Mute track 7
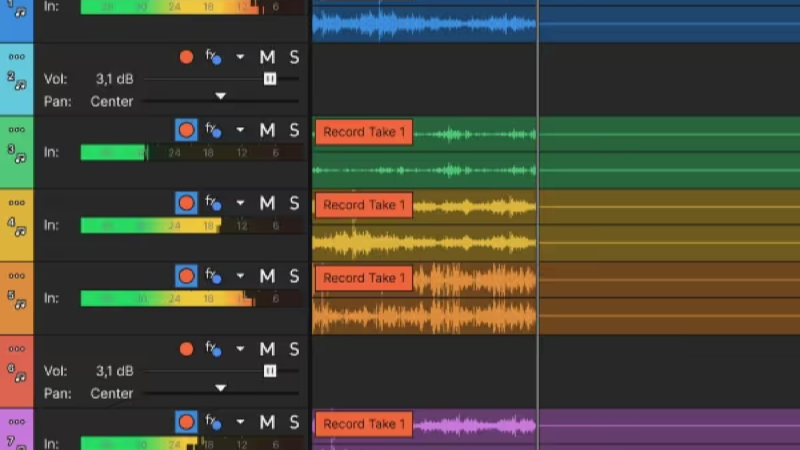Screen dimensions: 800x450 pyautogui.click(x=267, y=422)
